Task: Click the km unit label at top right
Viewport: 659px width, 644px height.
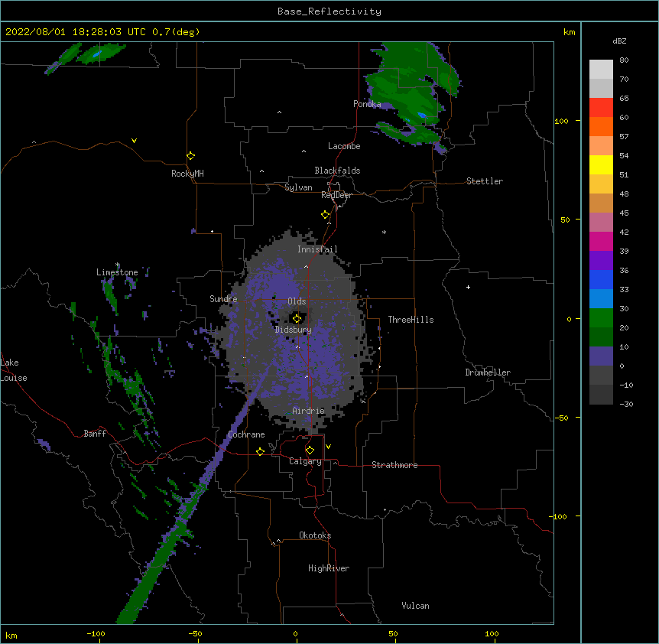Action: [x=570, y=32]
